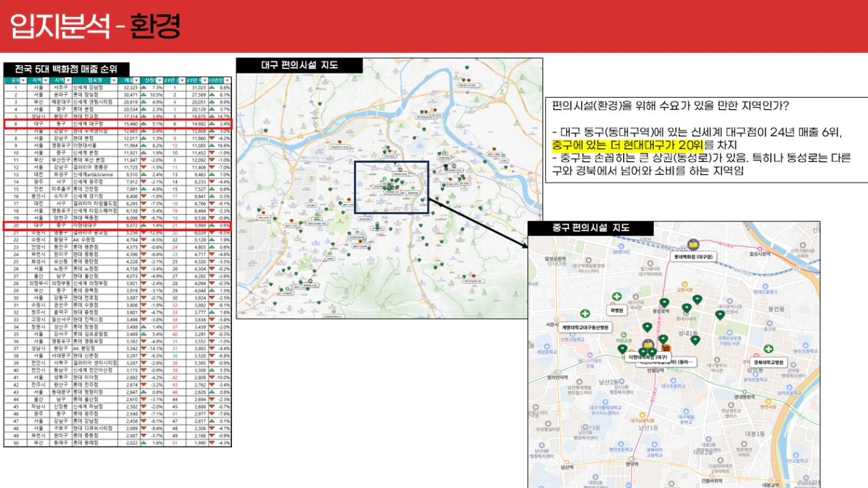Click the green cross beside 계명대학교대구동산병원 label

[x=585, y=314]
